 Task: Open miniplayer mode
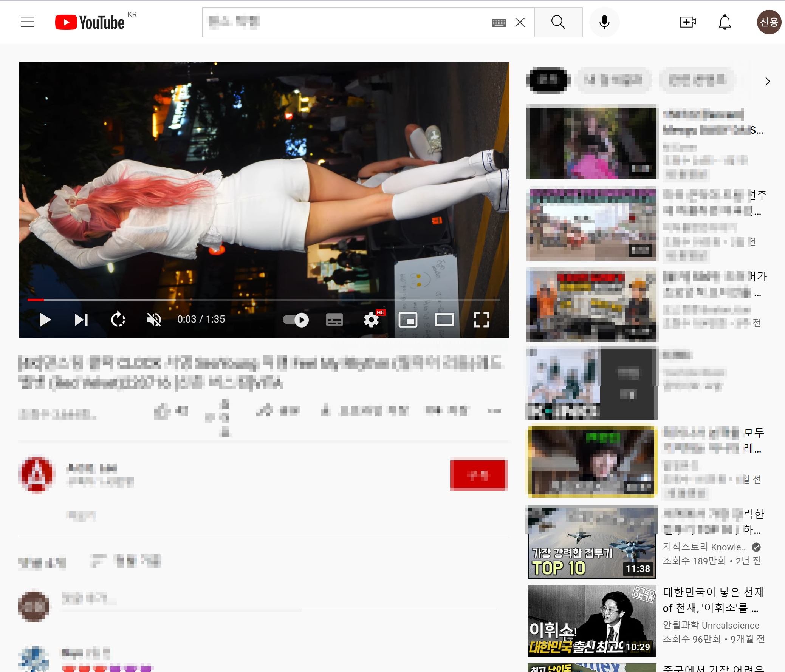[x=408, y=320]
